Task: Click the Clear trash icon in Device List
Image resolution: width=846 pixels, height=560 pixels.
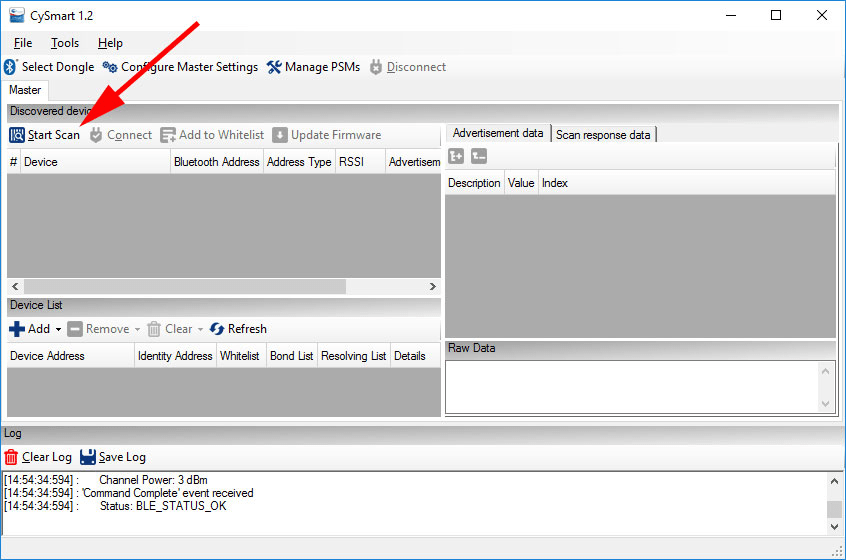Action: click(154, 329)
